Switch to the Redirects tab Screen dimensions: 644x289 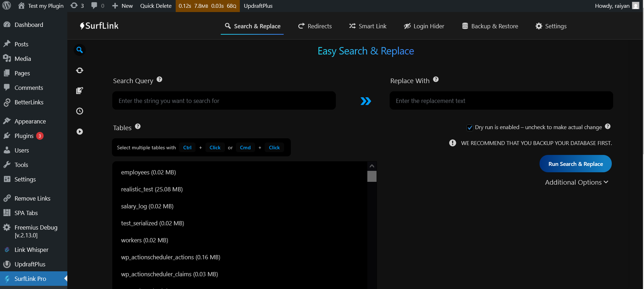coord(315,26)
